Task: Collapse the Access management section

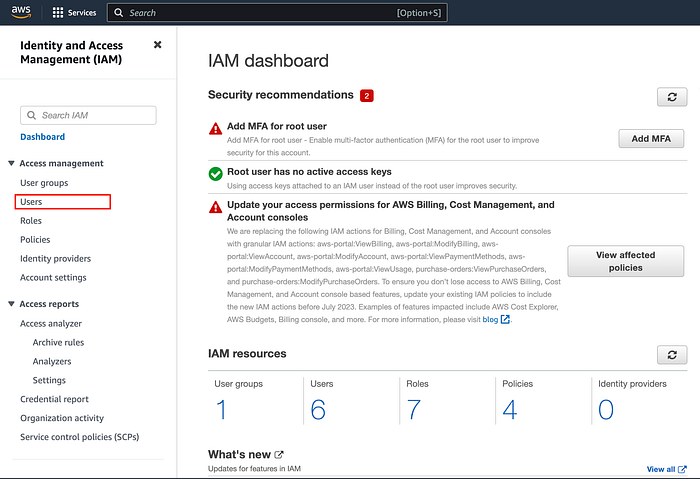Action: (12, 163)
